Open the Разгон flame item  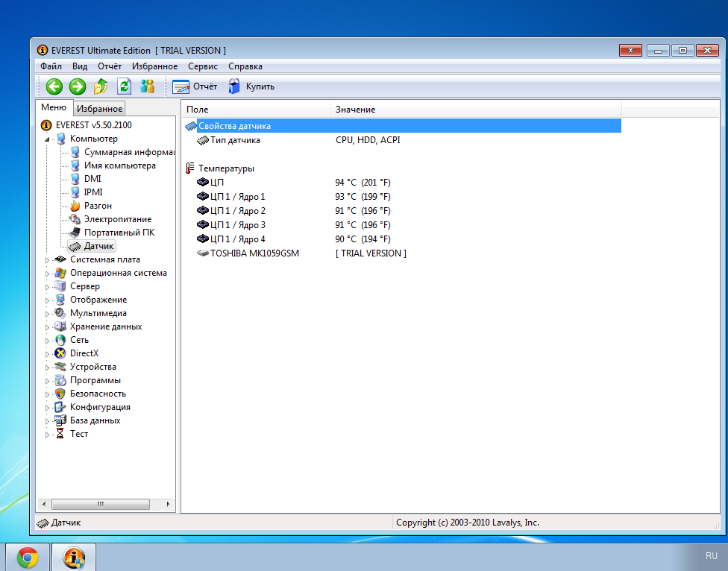click(98, 206)
